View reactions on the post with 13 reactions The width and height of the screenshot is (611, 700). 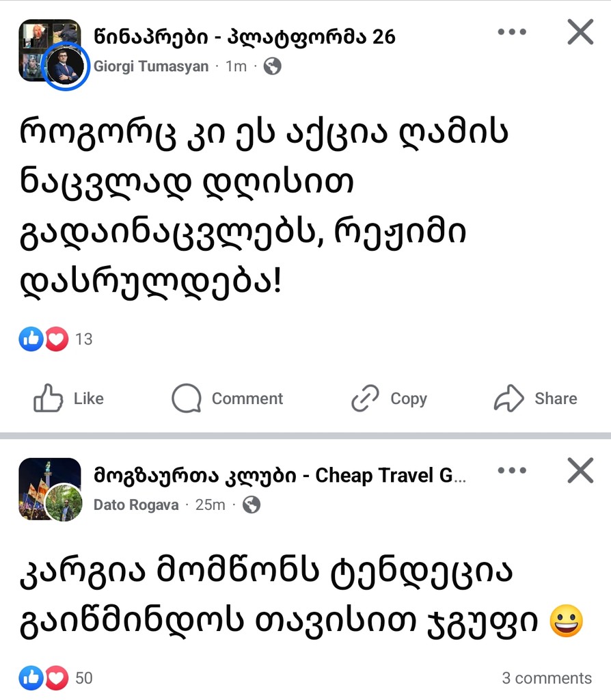(x=56, y=339)
